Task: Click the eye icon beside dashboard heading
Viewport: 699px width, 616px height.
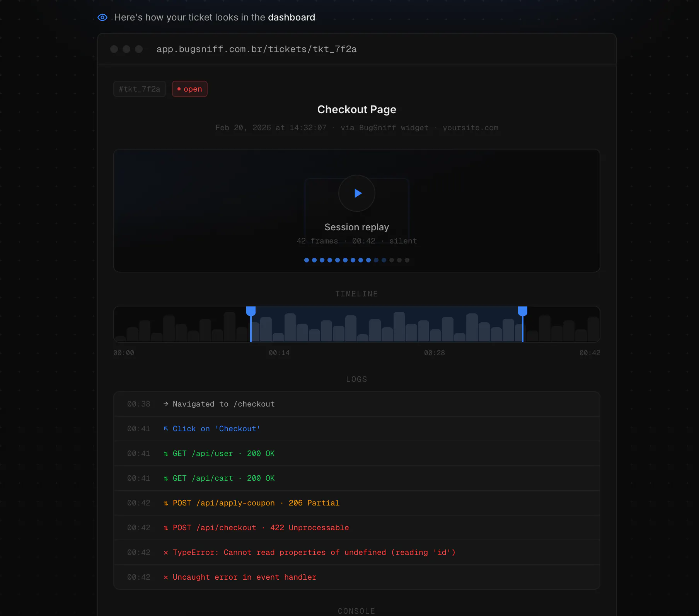Action: pos(102,17)
